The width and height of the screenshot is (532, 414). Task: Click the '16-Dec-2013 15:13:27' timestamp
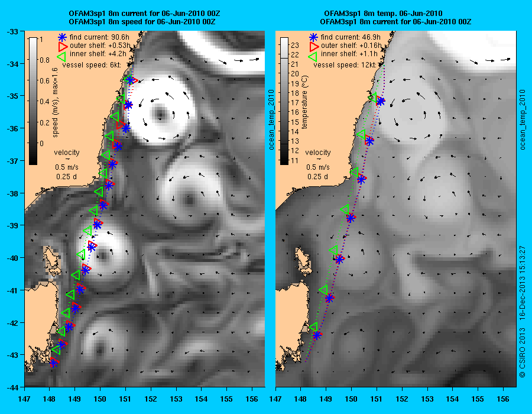pos(522,282)
